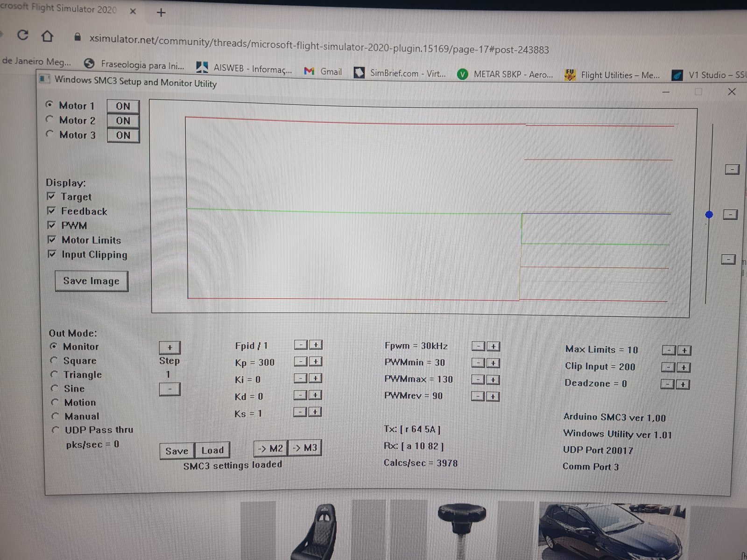Decrease the Fpid divider value

coord(301,345)
